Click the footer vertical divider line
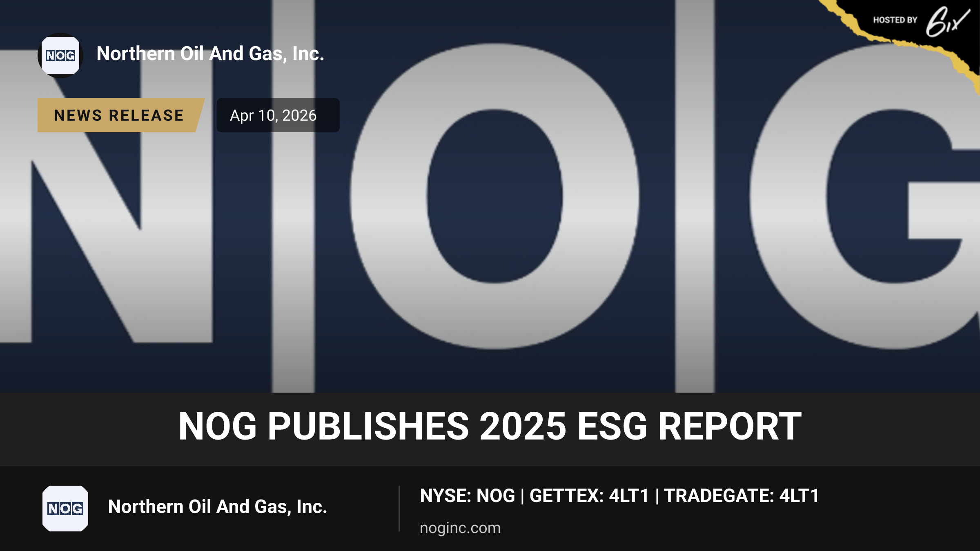 click(x=399, y=509)
